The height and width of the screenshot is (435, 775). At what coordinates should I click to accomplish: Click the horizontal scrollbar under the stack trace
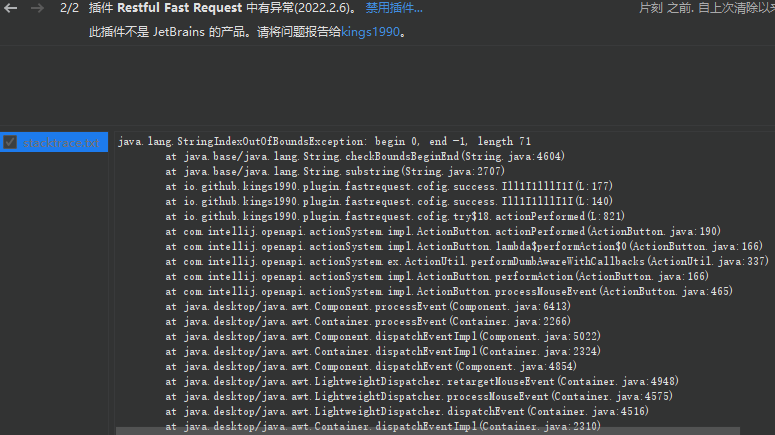coord(428,431)
